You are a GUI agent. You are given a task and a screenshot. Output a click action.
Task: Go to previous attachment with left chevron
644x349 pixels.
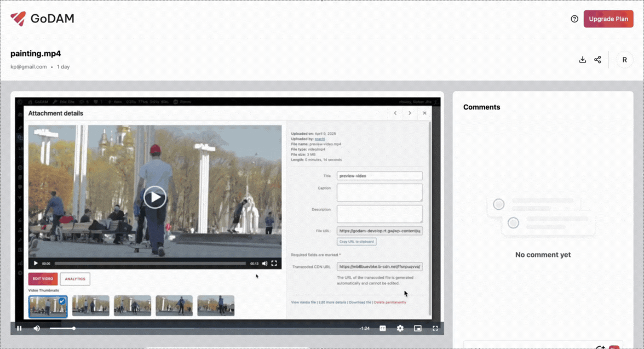coord(395,113)
